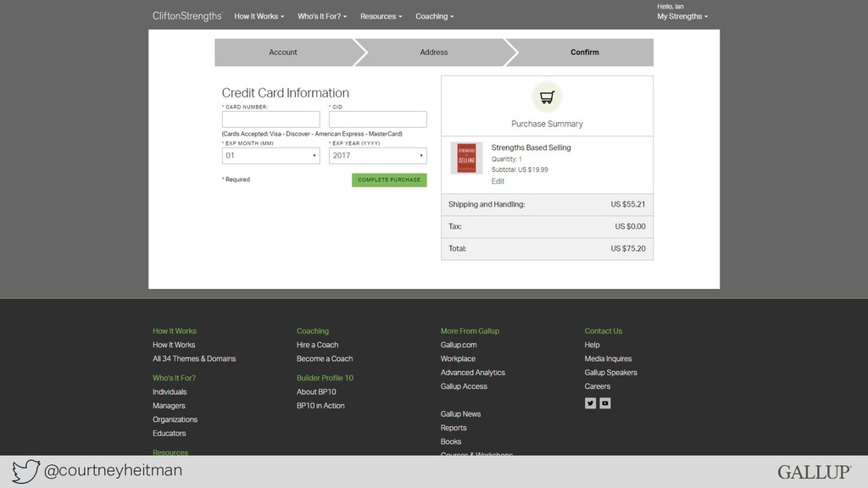
Task: Open the Organizations footer link
Action: (175, 419)
